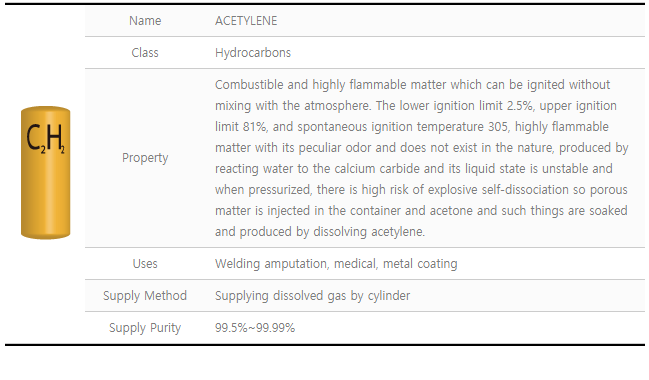Viewport: 649px width, 380px height.
Task: Select the Supply Method row label
Action: [x=145, y=296]
